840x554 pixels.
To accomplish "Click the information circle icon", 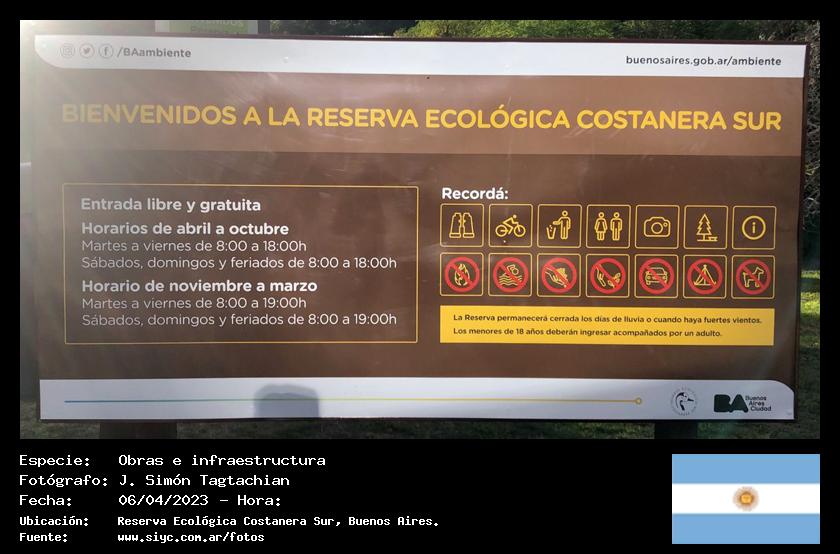I will coord(753,227).
